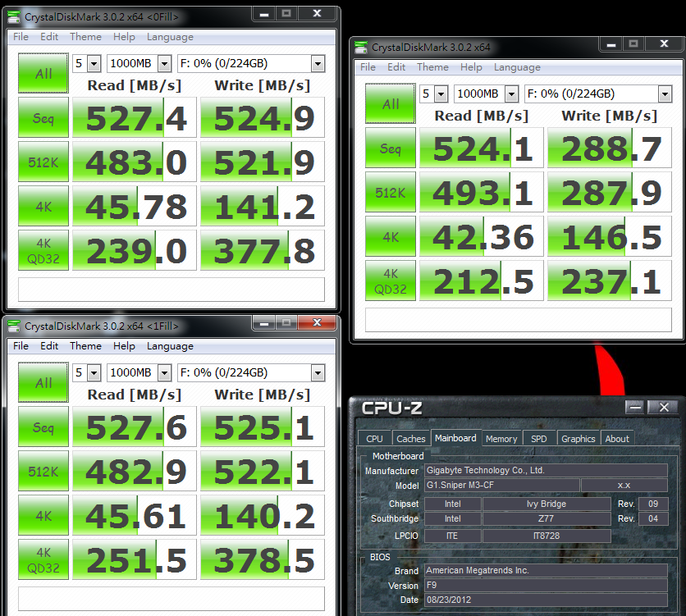
Task: Select the Caches tab in CPU-Z
Action: click(x=411, y=439)
